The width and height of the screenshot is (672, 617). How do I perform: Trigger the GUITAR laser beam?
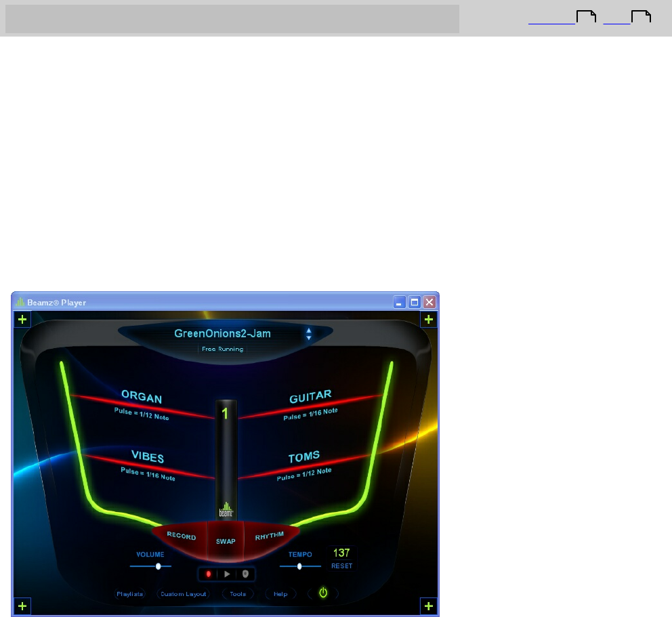tap(311, 406)
